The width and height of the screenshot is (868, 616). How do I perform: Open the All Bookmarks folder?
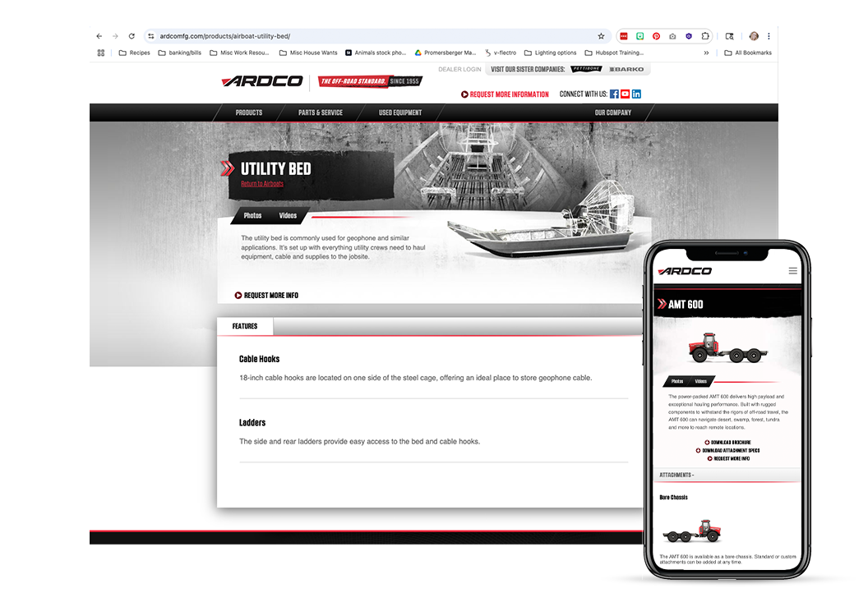pyautogui.click(x=748, y=53)
